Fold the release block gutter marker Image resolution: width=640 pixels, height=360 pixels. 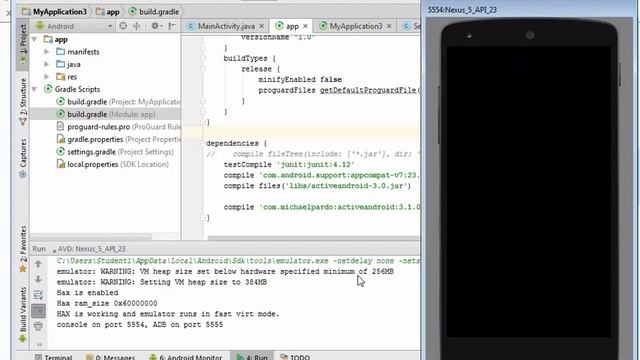(203, 69)
